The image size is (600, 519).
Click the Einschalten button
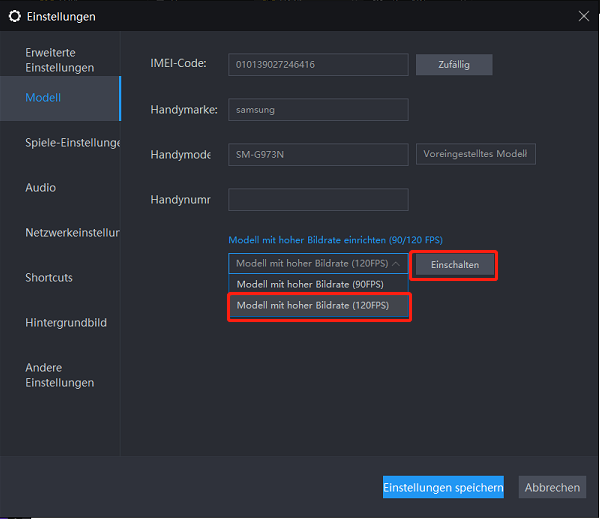click(455, 265)
